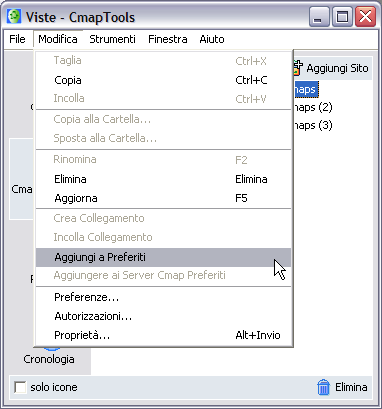The width and height of the screenshot is (382, 409).
Task: Click the CmapTools green app icon in the title bar
Action: point(14,17)
